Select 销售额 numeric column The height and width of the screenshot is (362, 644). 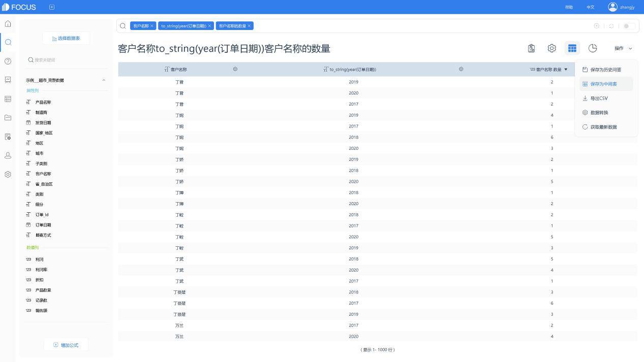click(41, 310)
